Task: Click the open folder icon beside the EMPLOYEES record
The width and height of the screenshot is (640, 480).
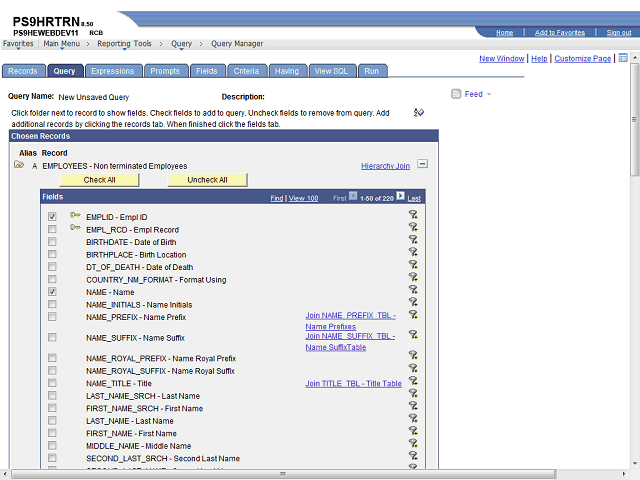Action: 19,165
